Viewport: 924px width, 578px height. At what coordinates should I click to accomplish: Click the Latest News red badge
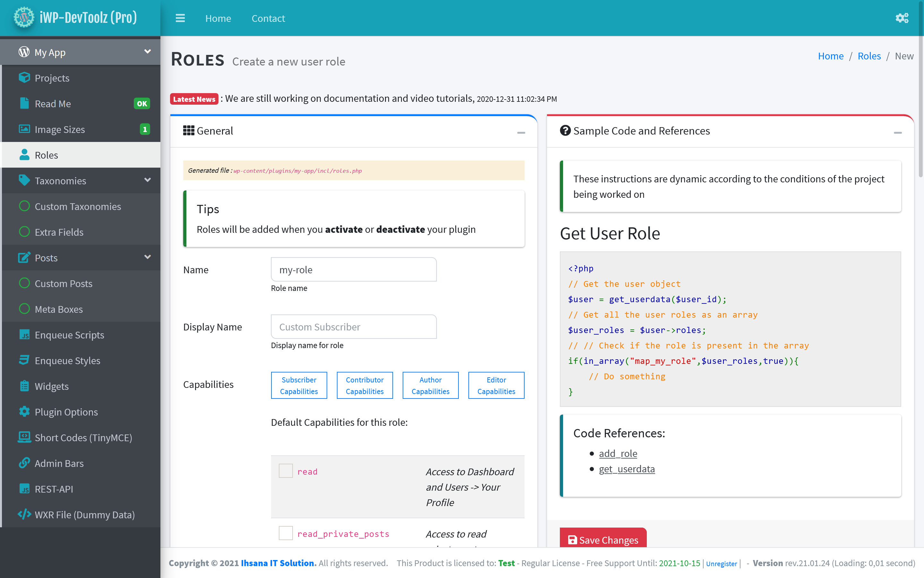(194, 99)
